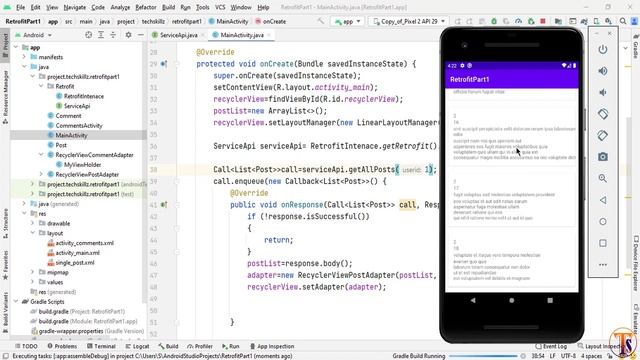Open Search Everywhere magnifier in toolbar
This screenshot has height=360, width=640.
[623, 21]
